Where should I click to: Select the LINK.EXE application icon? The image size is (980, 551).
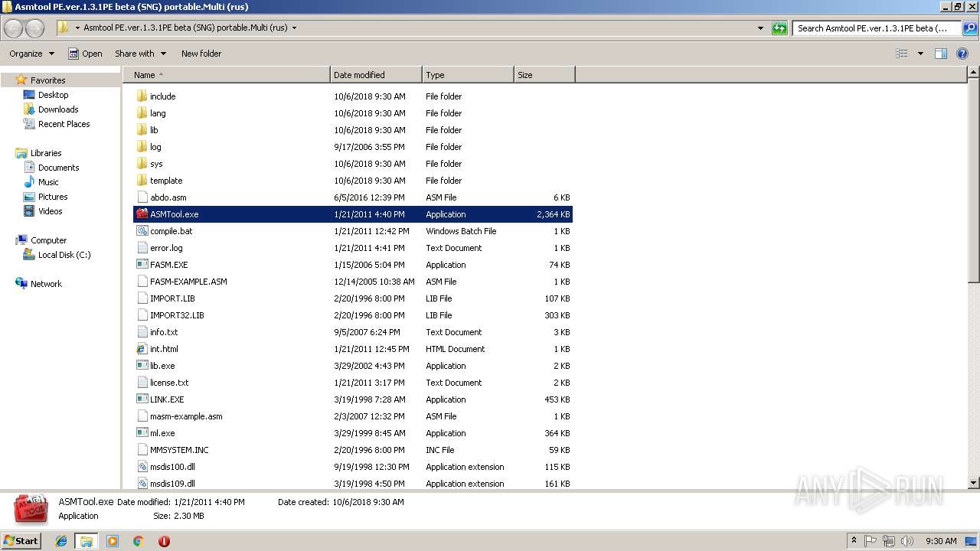(142, 399)
